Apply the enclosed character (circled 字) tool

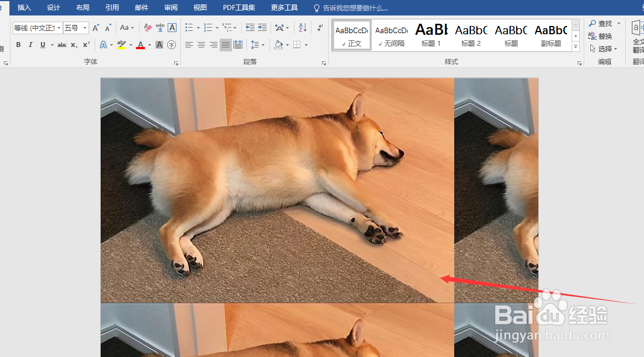(172, 45)
